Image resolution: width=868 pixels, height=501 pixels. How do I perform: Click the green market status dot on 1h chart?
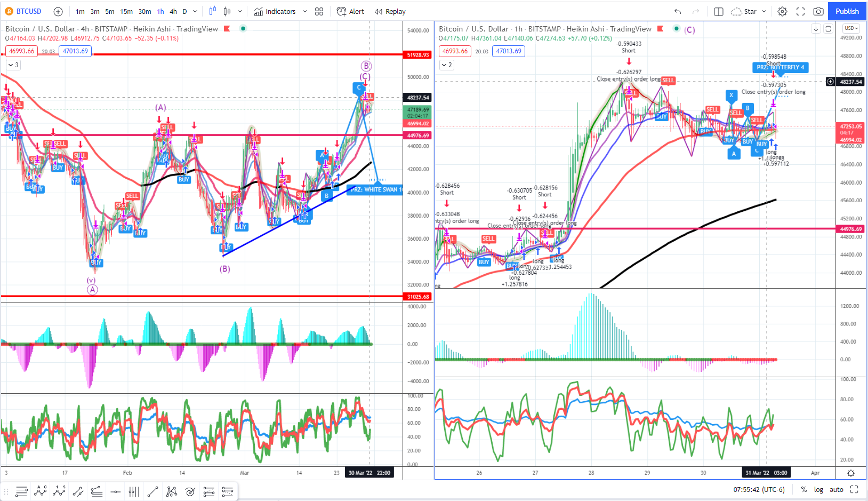(x=677, y=29)
